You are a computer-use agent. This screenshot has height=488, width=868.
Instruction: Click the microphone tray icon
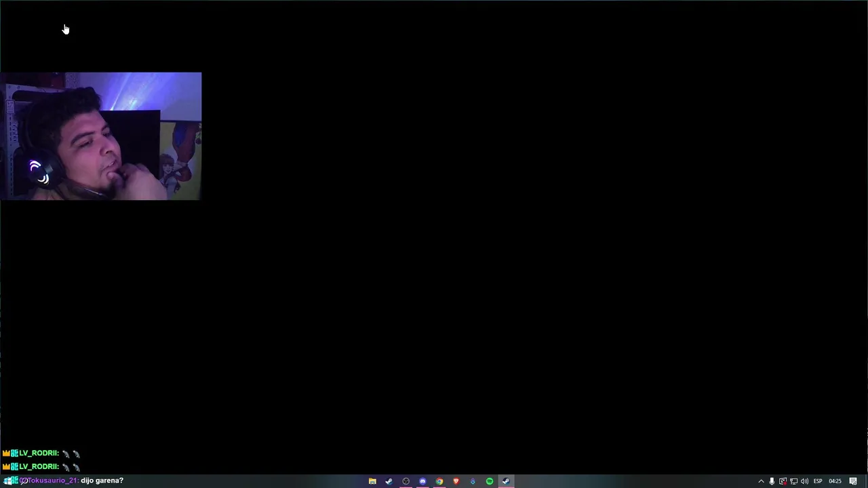pos(772,481)
